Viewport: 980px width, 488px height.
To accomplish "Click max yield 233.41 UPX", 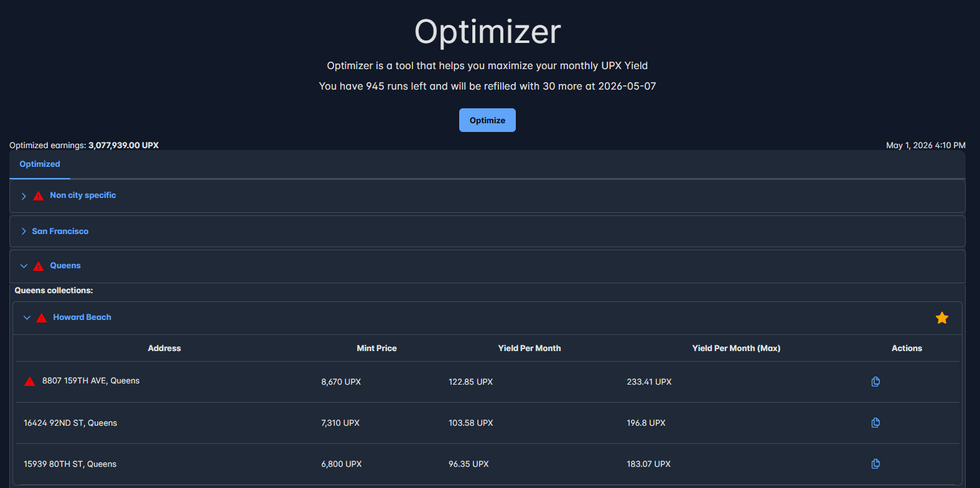I will 649,382.
